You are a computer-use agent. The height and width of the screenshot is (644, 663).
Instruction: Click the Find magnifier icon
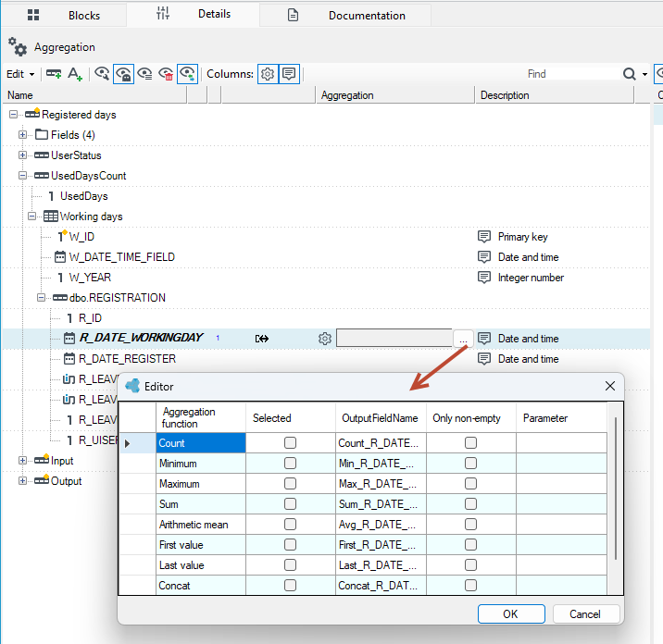(x=629, y=74)
